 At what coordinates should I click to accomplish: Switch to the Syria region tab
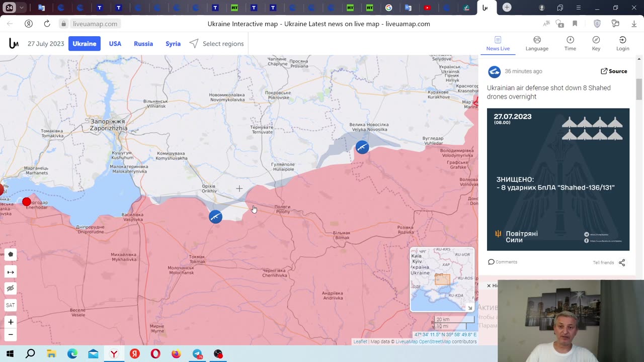(173, 44)
